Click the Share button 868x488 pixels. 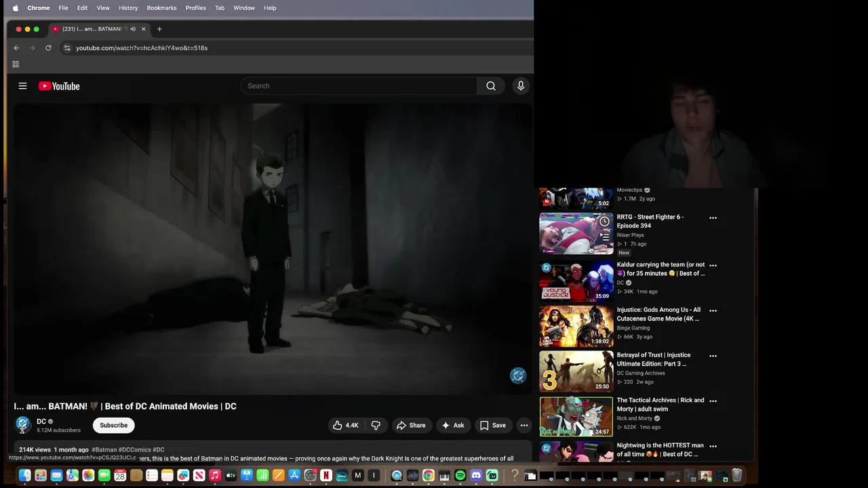pos(411,425)
